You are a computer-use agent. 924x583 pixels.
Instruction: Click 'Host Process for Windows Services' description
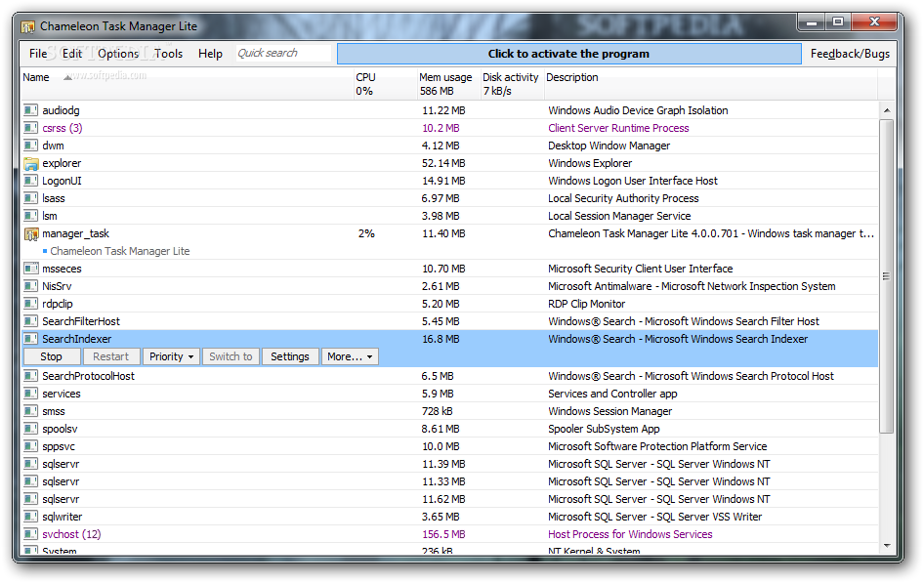[630, 534]
